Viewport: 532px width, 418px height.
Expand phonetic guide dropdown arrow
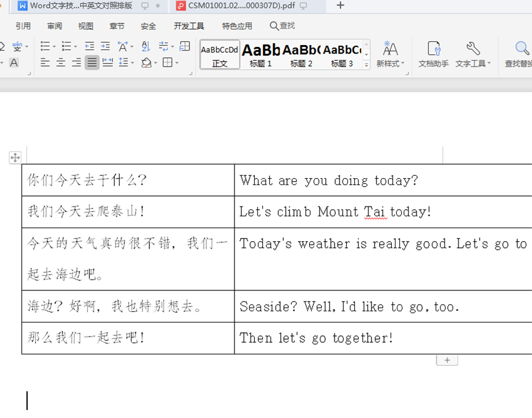(27, 46)
